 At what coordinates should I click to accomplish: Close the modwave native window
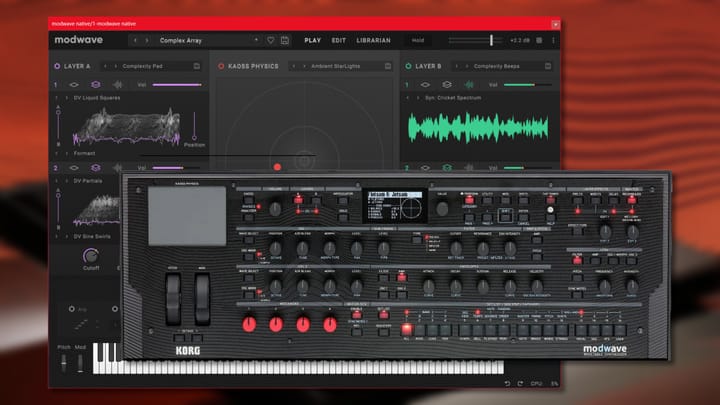click(x=556, y=24)
